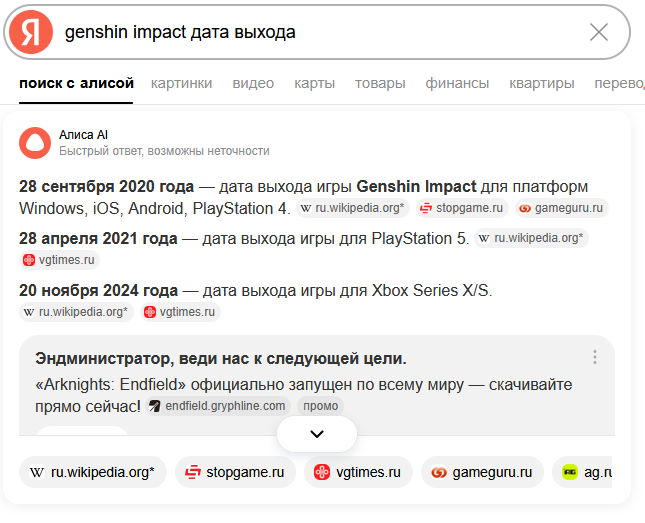The image size is (645, 523).
Task: Click the Arknights: Endfield promo description text
Action: [304, 395]
